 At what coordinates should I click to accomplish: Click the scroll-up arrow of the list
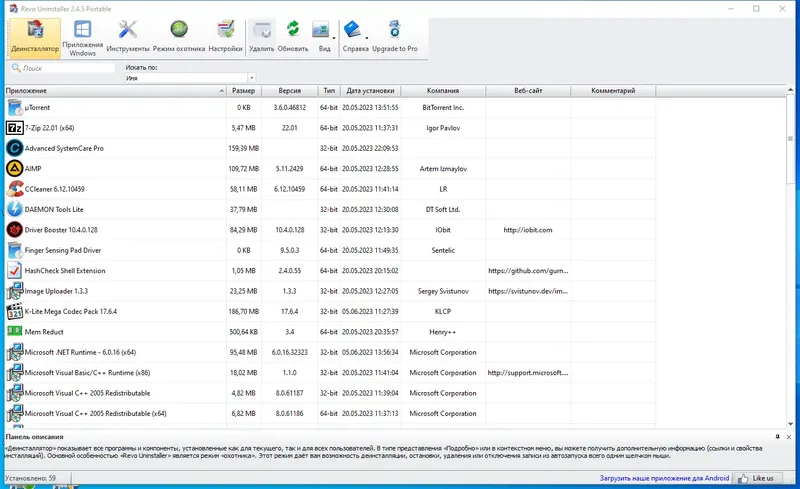click(790, 90)
